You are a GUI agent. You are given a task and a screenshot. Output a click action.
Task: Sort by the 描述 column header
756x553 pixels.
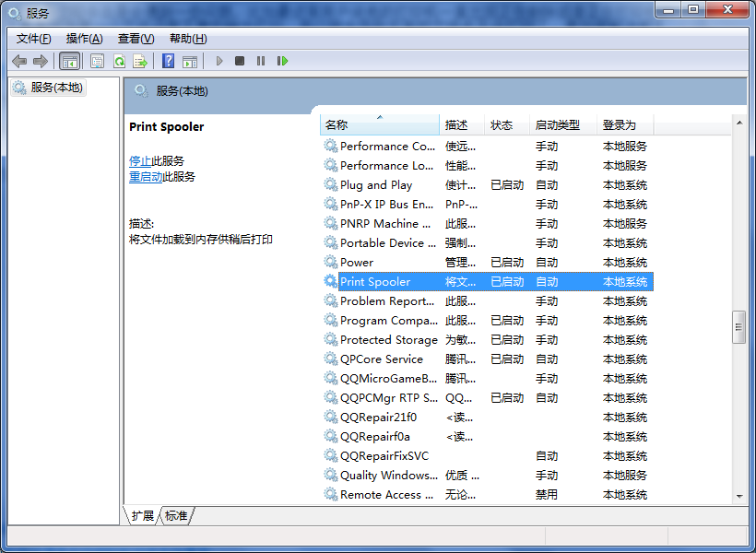click(x=462, y=124)
